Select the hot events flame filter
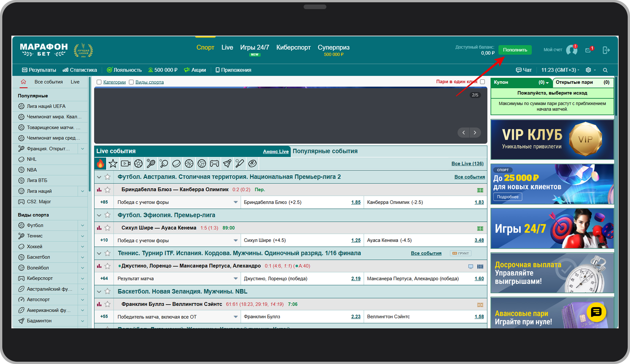 pyautogui.click(x=100, y=164)
